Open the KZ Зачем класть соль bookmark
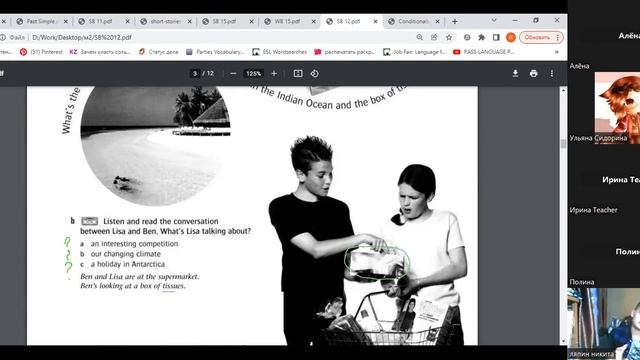The image size is (640, 360). point(100,52)
